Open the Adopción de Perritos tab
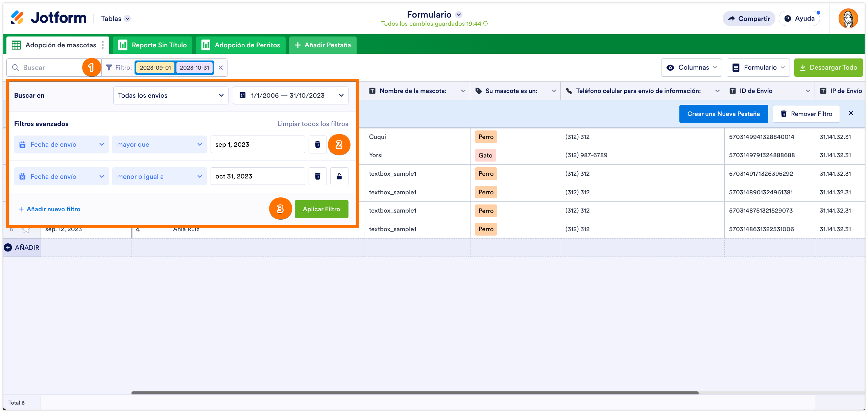Viewport: 868px width, 413px height. coord(241,45)
